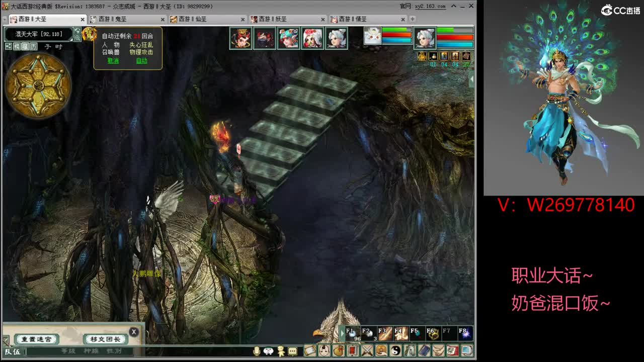Image resolution: width=644 pixels, height=362 pixels.
Task: Use the F5 skill slot
Action: [x=418, y=333]
